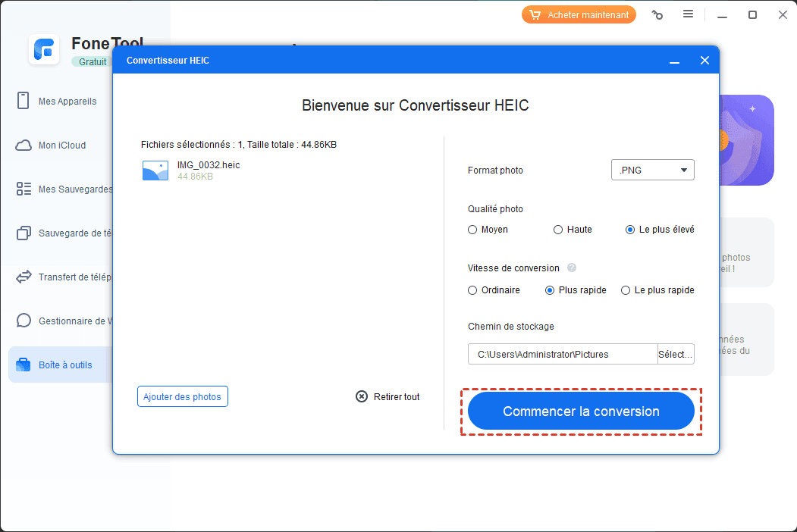Click the key icon in title bar
The image size is (797, 532).
point(657,15)
